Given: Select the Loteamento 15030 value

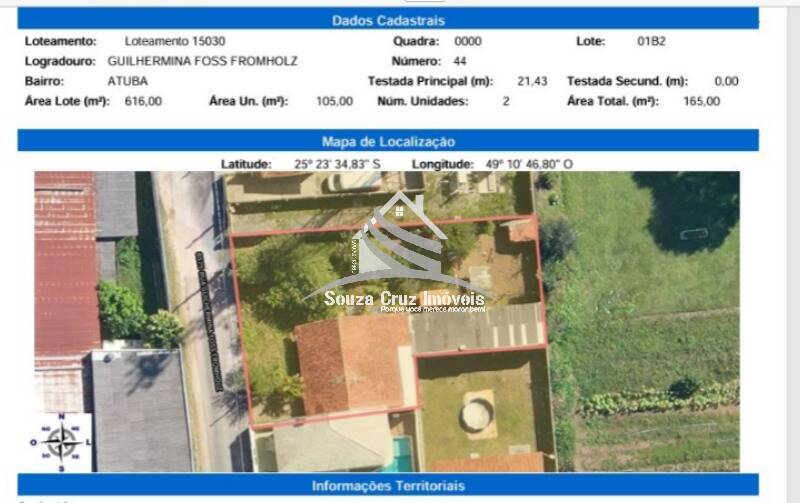Looking at the screenshot, I should tap(175, 41).
